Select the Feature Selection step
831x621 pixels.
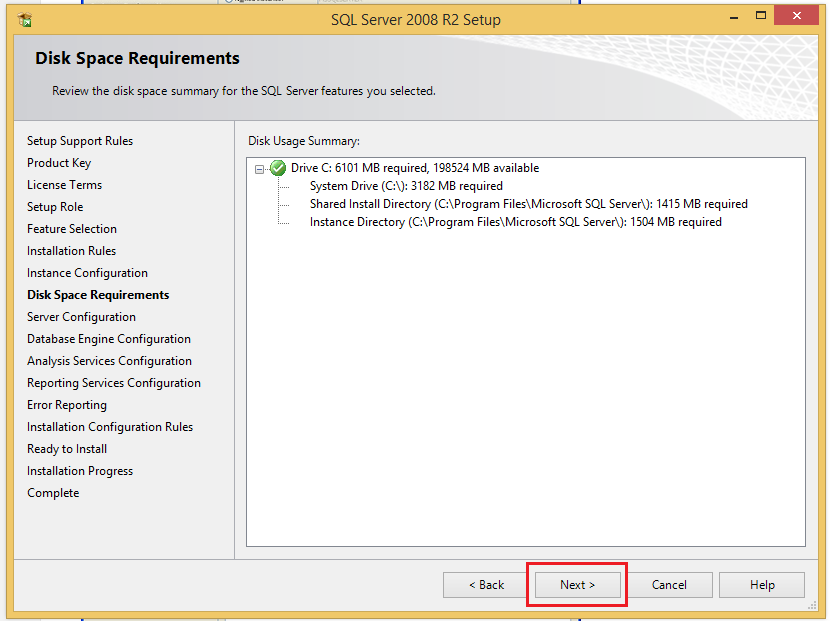point(71,228)
